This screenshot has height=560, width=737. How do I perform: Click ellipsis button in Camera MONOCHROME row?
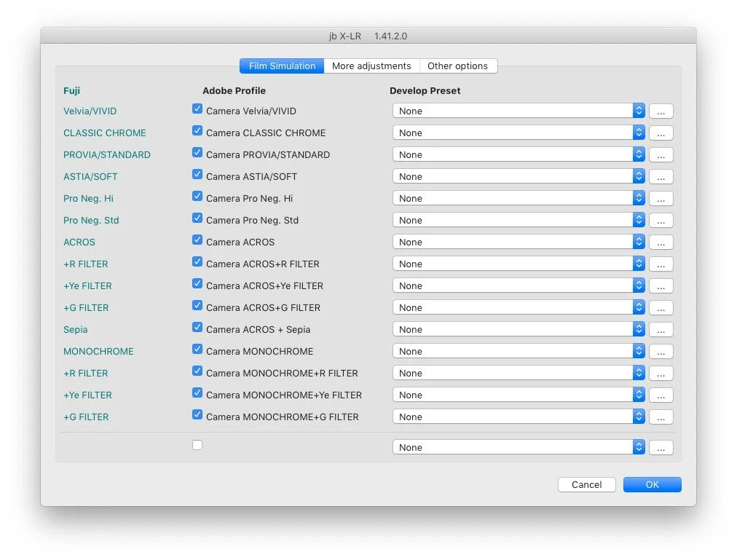click(x=661, y=352)
